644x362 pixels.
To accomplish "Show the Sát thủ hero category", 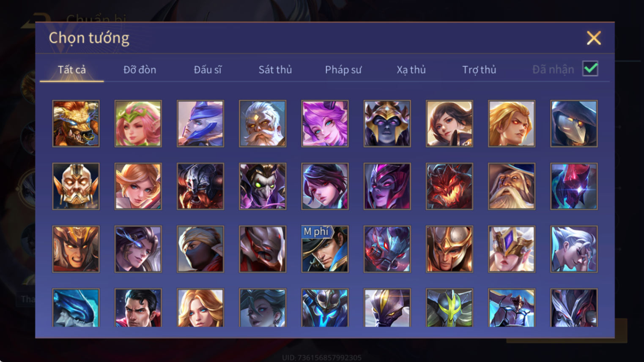I will click(275, 70).
